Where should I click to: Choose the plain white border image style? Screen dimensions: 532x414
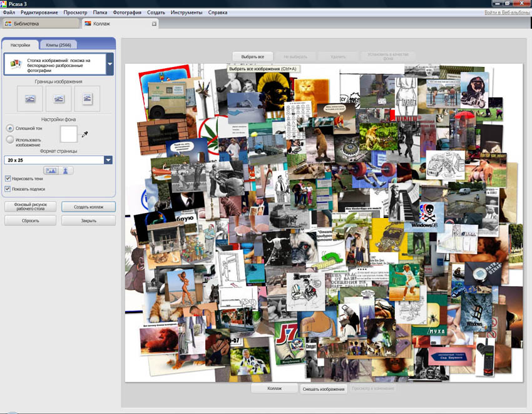click(58, 98)
